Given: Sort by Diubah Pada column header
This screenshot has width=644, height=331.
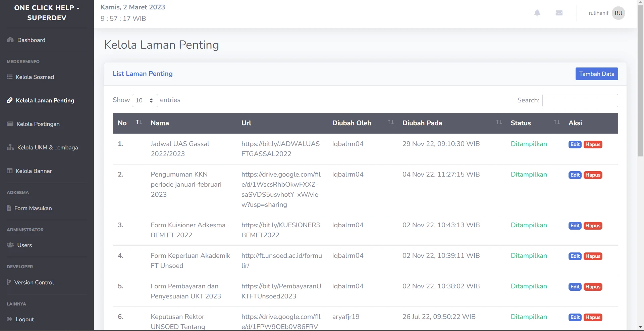Looking at the screenshot, I should click(x=422, y=123).
